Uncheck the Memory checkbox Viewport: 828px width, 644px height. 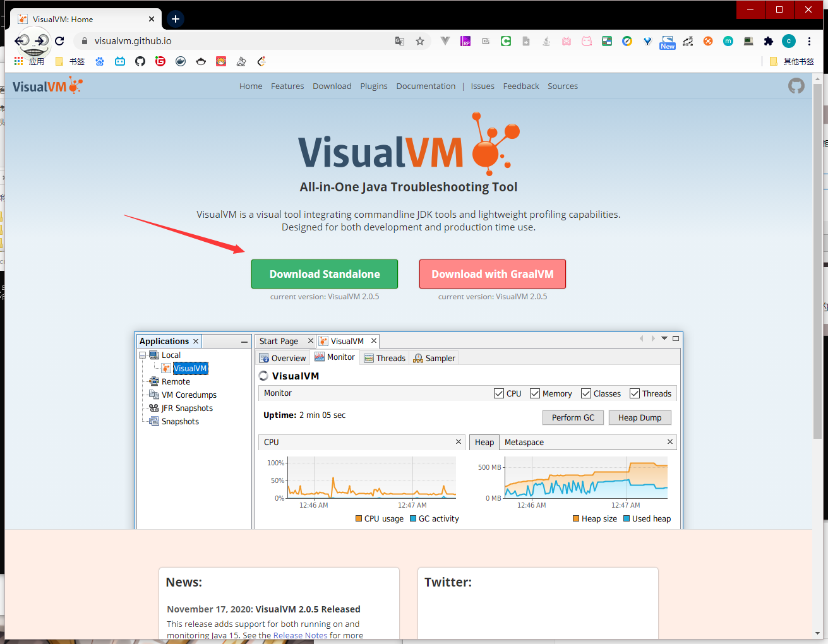tap(535, 393)
